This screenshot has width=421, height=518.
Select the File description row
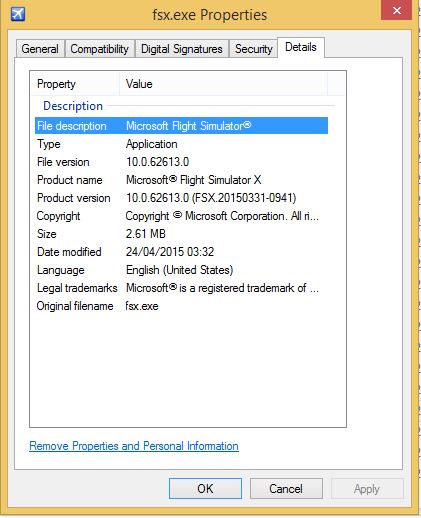181,126
